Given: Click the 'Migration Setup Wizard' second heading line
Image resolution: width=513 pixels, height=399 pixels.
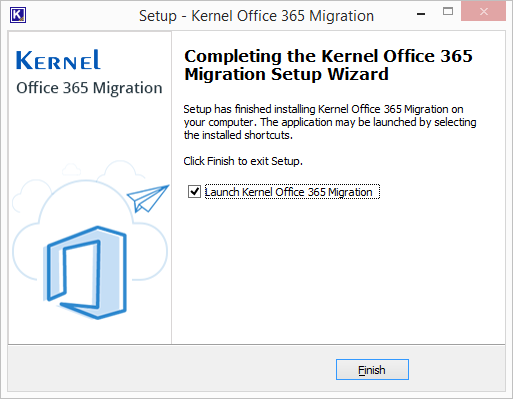Looking at the screenshot, I should [287, 74].
